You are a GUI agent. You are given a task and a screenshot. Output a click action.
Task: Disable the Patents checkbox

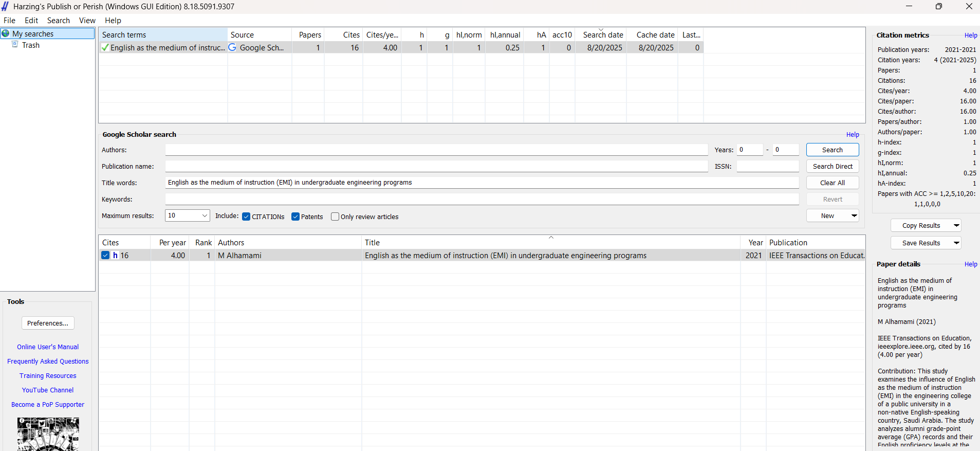[x=295, y=217]
